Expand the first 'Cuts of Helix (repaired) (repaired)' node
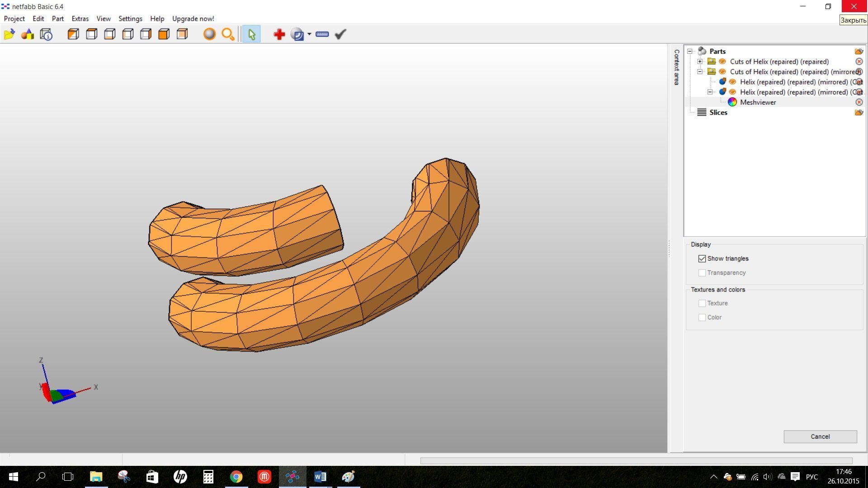Viewport: 868px width, 488px height. [700, 61]
